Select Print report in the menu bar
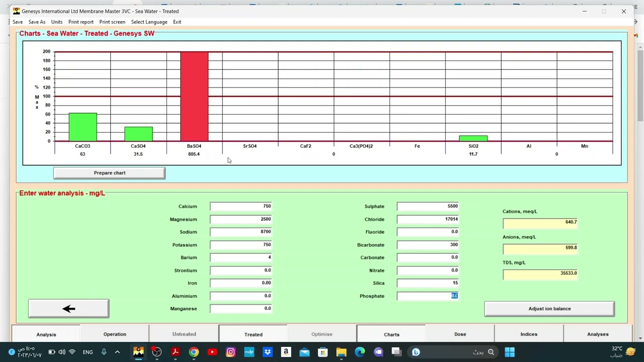The height and width of the screenshot is (362, 644). coord(81,22)
